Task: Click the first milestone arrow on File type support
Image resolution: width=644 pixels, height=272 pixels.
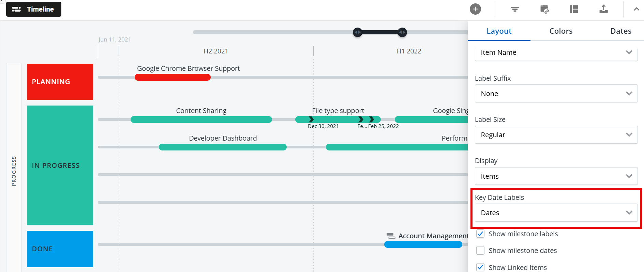Action: click(x=311, y=119)
